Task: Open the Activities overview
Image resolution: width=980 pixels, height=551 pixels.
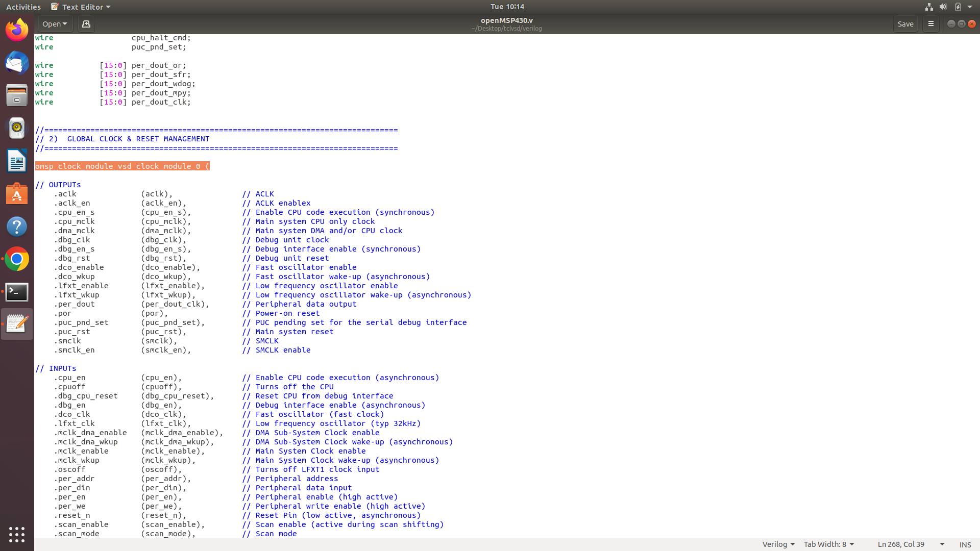Action: click(23, 7)
